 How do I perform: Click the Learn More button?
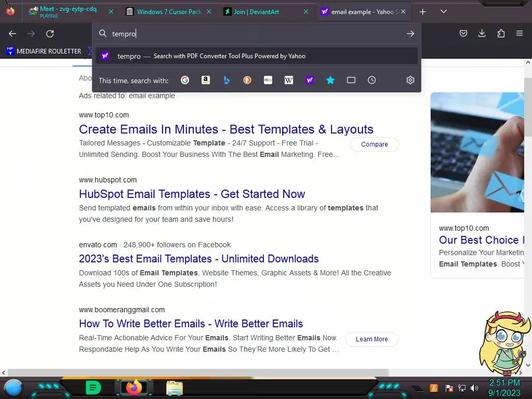point(372,339)
